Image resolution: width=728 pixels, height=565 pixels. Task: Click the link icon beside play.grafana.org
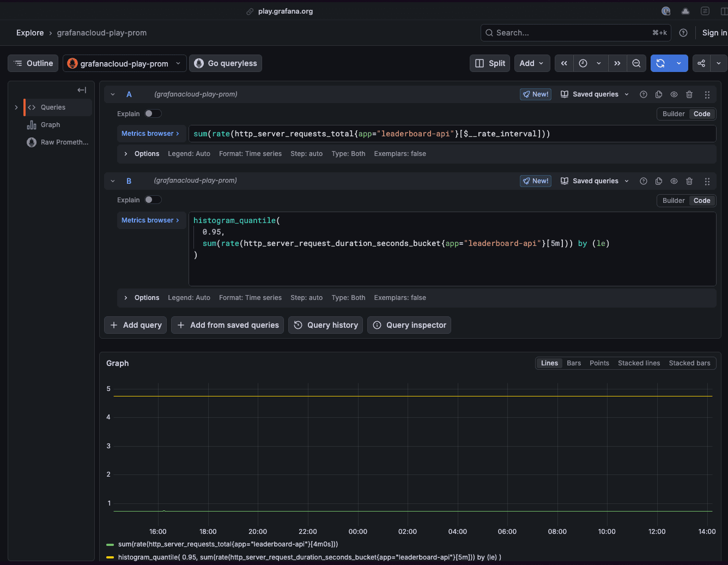(x=250, y=11)
